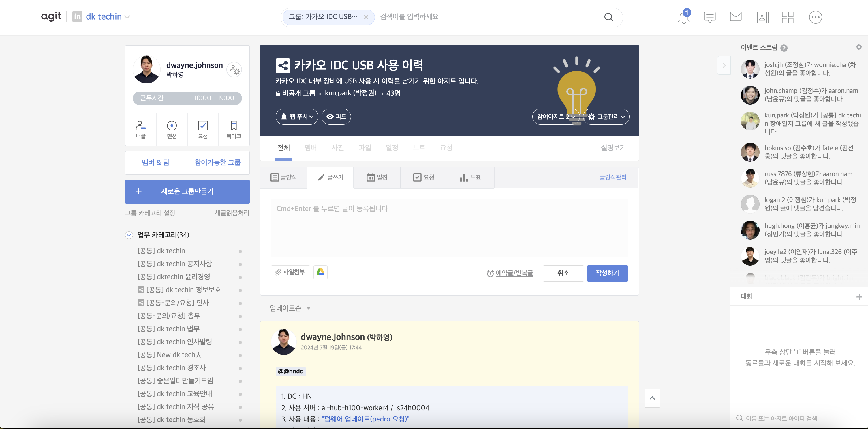Toggle the 피드 feed visibility button
Image resolution: width=868 pixels, height=429 pixels.
click(336, 117)
